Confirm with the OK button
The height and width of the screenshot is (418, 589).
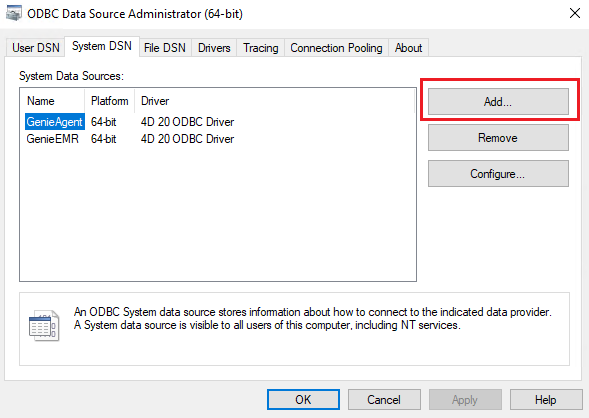(303, 400)
